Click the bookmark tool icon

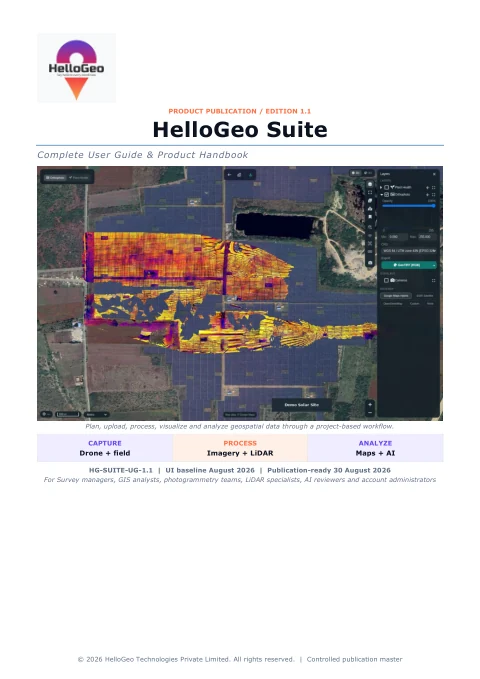tap(370, 217)
